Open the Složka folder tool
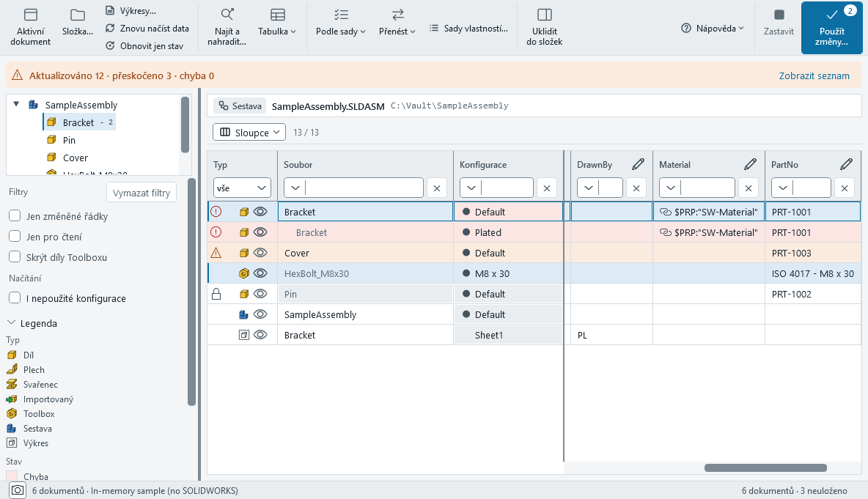The image size is (868, 499). pyautogui.click(x=78, y=23)
